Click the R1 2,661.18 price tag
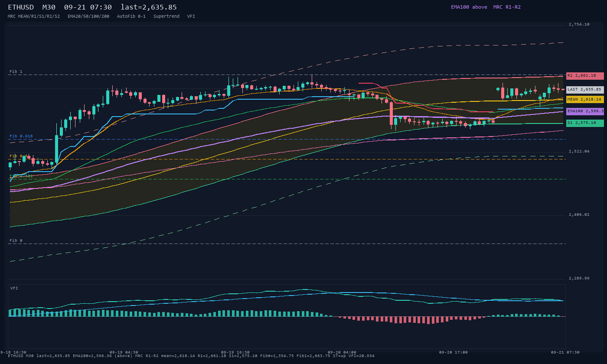 [x=585, y=76]
